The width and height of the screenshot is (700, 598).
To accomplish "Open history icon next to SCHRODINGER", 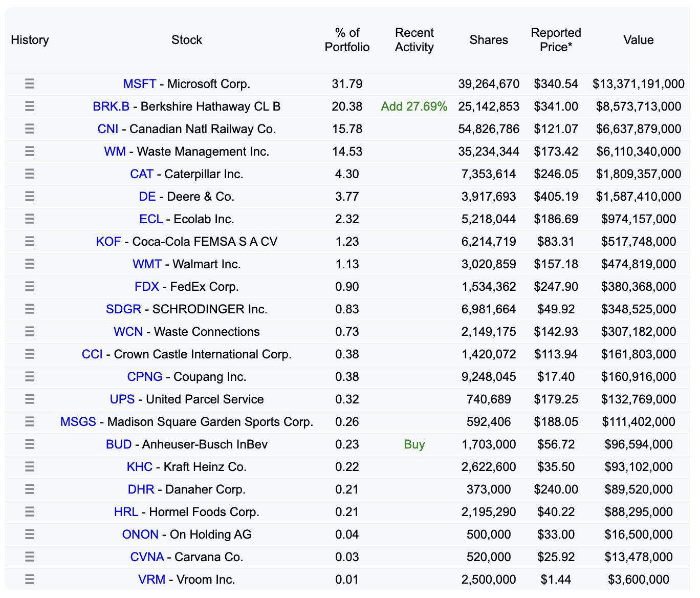I will 30,309.
